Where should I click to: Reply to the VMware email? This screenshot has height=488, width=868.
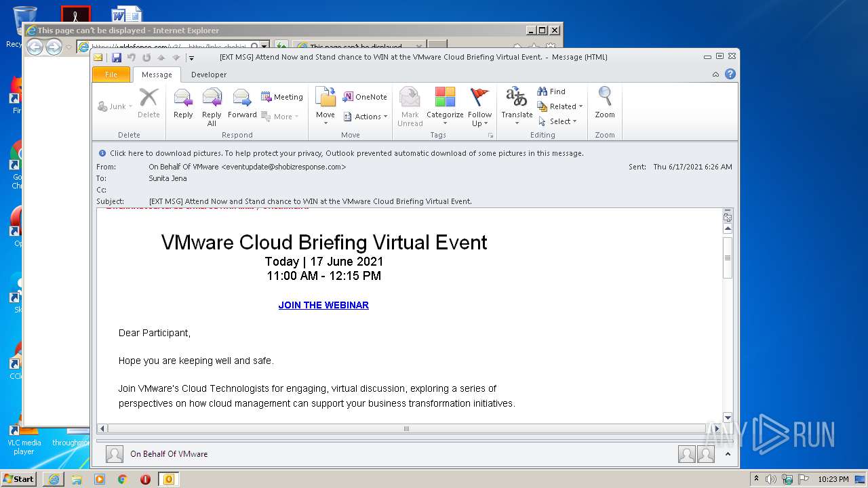pos(183,105)
